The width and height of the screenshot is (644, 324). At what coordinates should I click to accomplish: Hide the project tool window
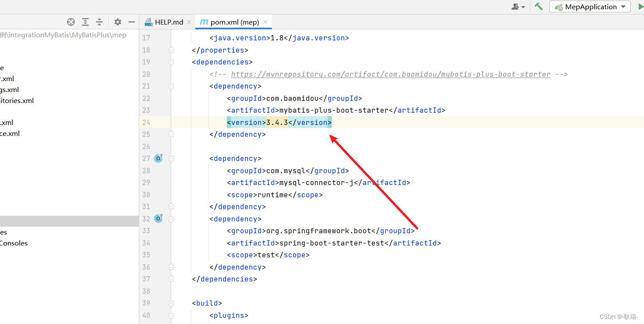coord(131,22)
